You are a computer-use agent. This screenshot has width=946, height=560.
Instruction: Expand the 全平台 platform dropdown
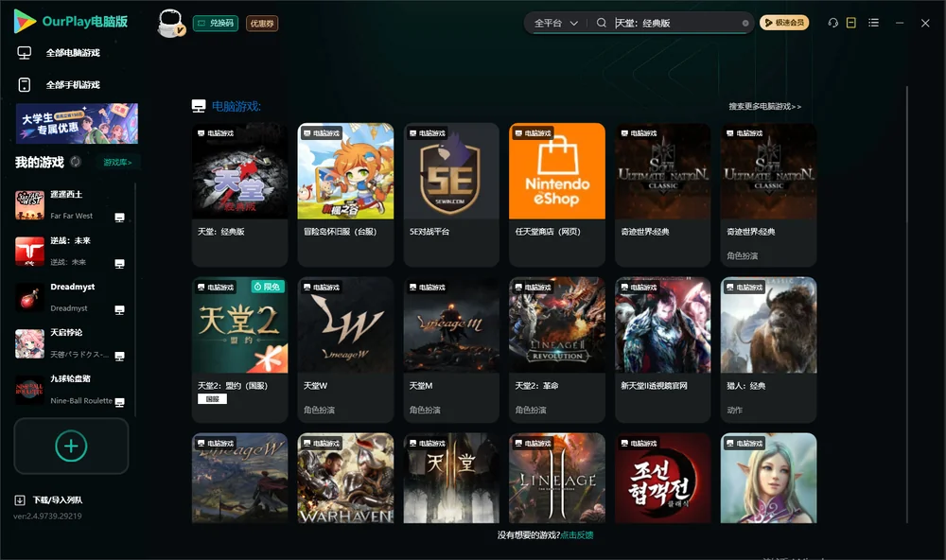[x=555, y=23]
